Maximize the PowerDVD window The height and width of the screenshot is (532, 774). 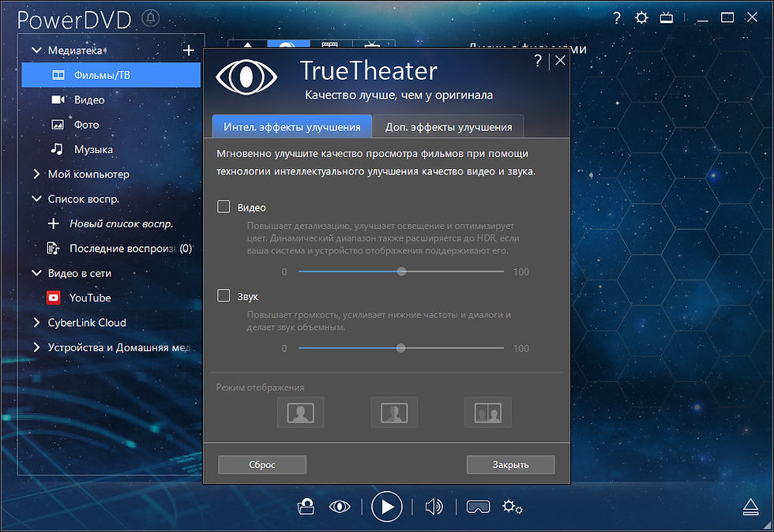pos(727,18)
